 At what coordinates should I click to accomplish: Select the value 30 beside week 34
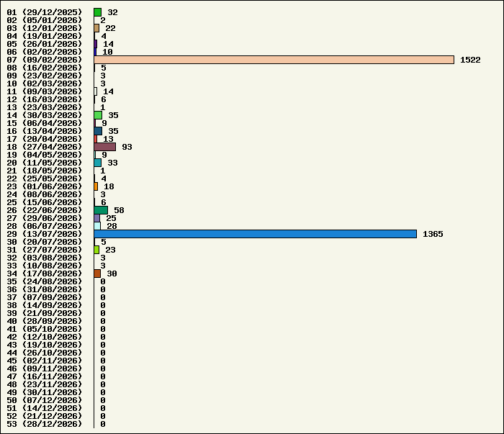112,273
